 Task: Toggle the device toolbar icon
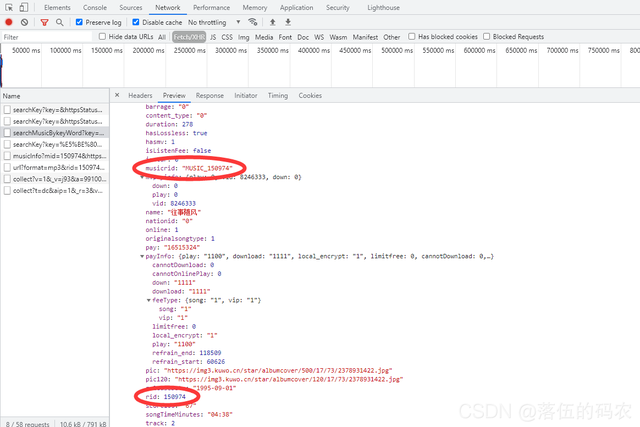click(23, 7)
